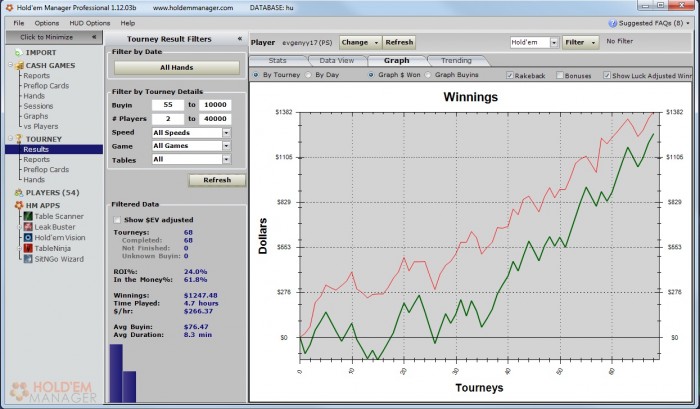Click the minimize sidebar double-arrow icon
This screenshot has height=409, width=700.
tap(94, 37)
